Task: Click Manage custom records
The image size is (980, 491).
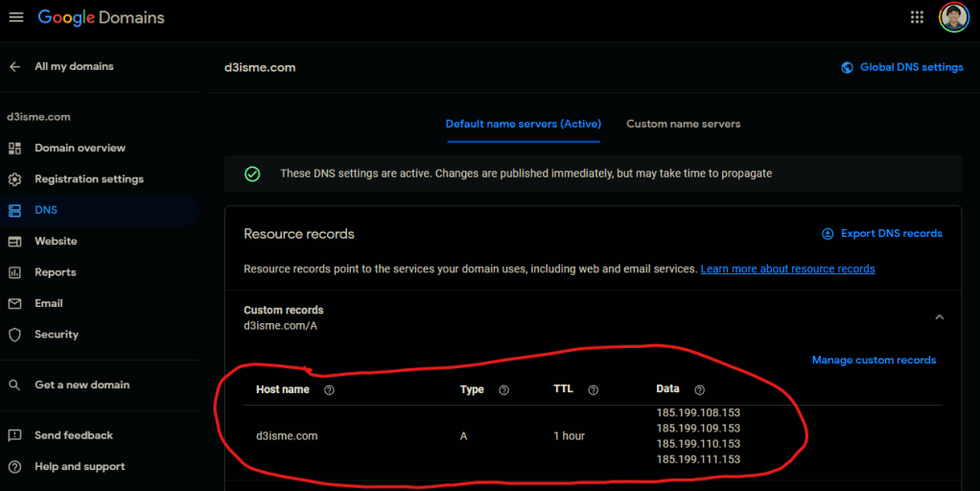Action: pos(874,360)
